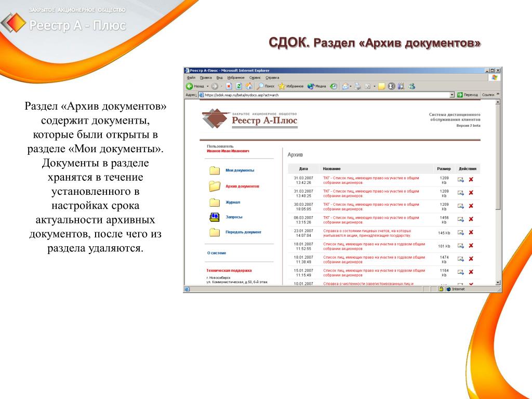Click the Реестр А-Плюс logo in the web page
Screen dimensions: 532x399
point(250,119)
